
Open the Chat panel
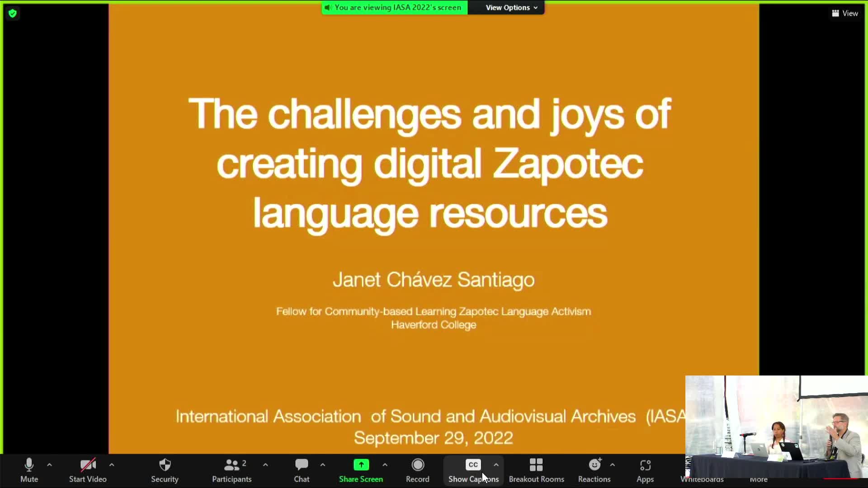pos(302,470)
